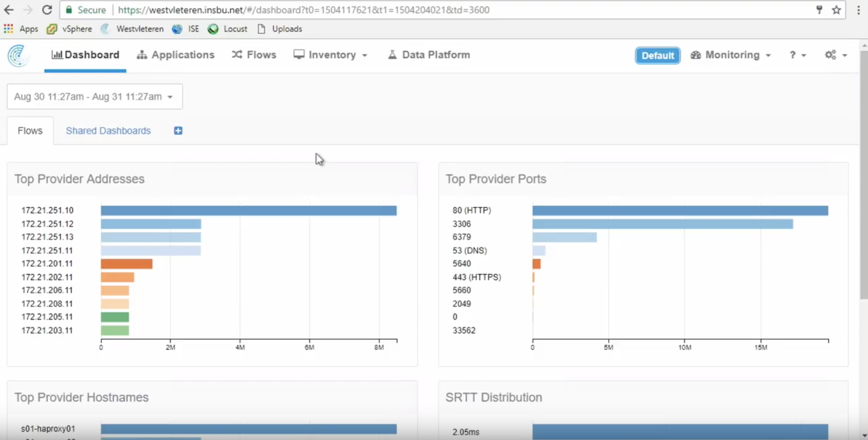Open the Apps grid icon in bookmarks bar
This screenshot has width=868, height=440.
click(8, 29)
